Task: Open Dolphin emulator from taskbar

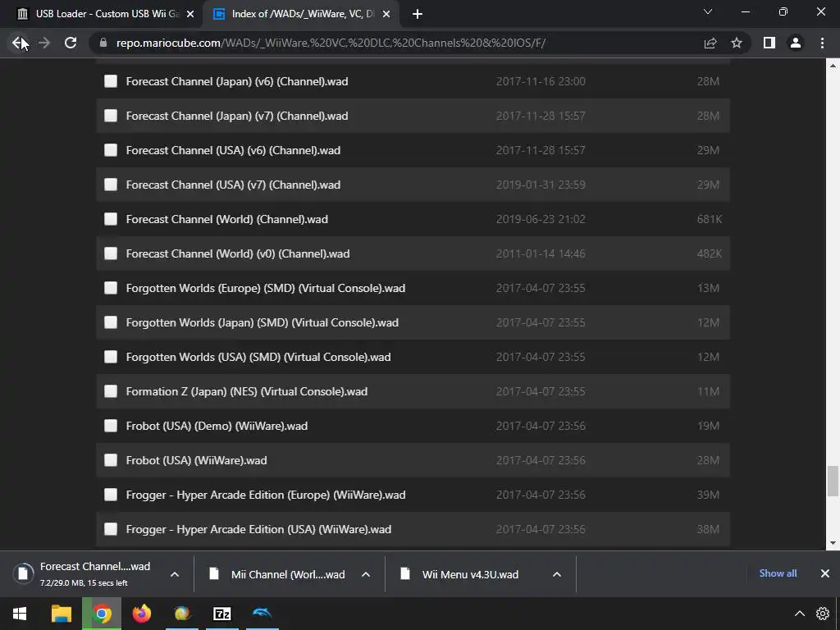Action: tap(262, 614)
